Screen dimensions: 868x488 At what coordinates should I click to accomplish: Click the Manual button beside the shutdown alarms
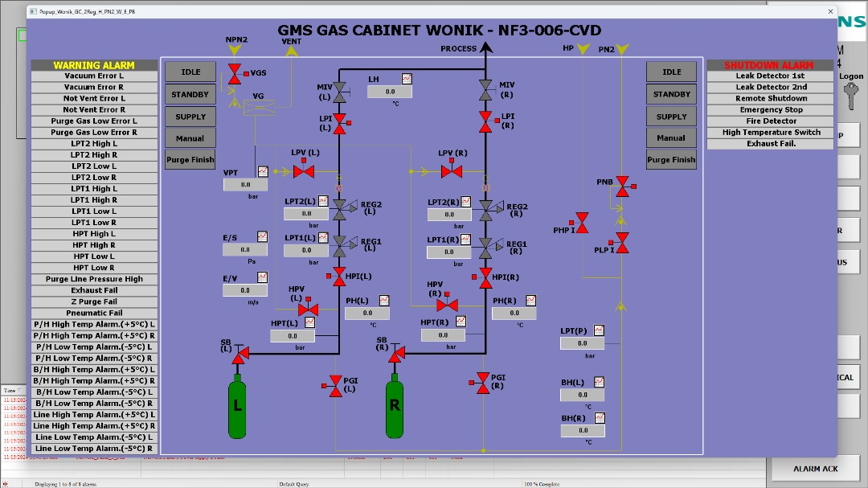pyautogui.click(x=671, y=138)
